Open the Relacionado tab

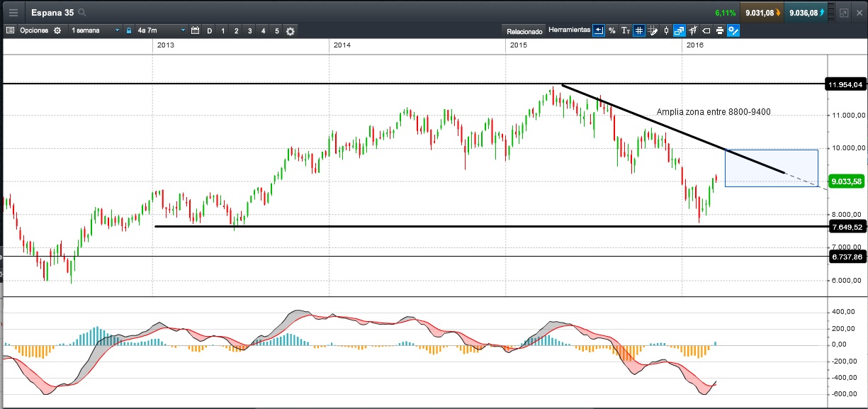(x=524, y=31)
